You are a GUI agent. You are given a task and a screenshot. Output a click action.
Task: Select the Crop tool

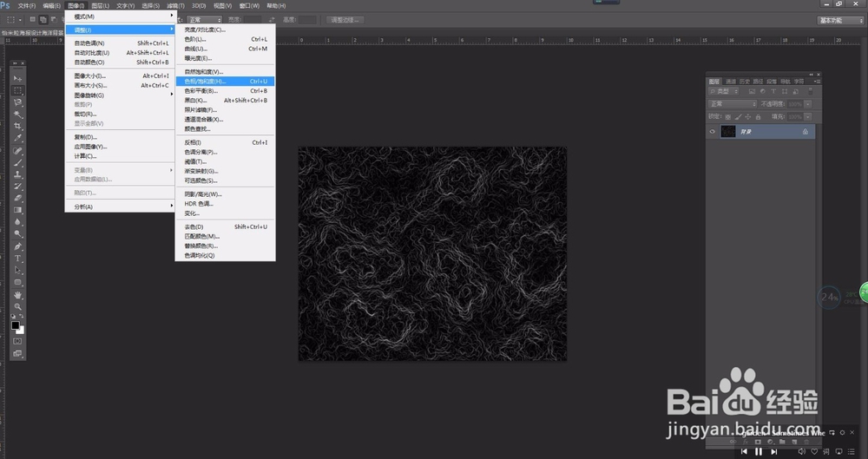click(17, 126)
